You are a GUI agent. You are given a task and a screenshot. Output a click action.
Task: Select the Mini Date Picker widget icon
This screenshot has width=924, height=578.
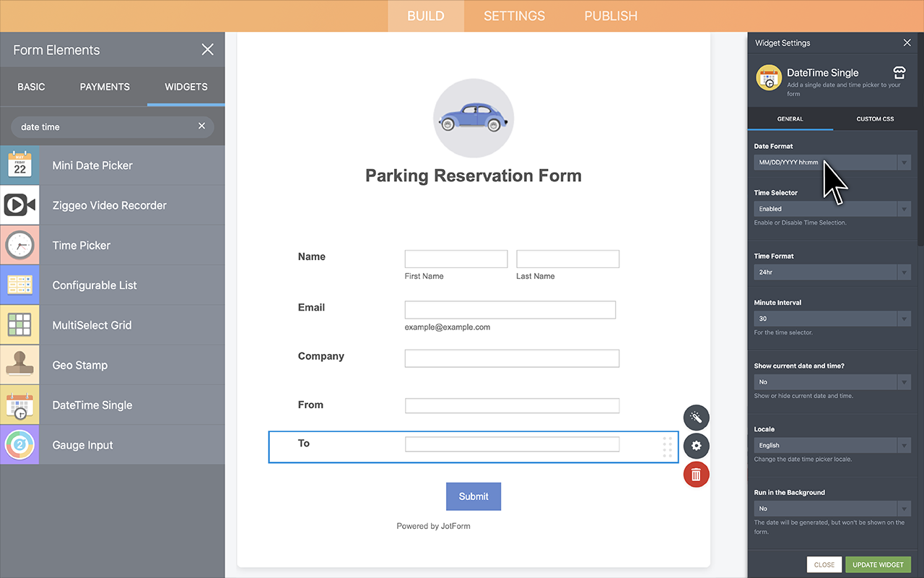pyautogui.click(x=19, y=165)
